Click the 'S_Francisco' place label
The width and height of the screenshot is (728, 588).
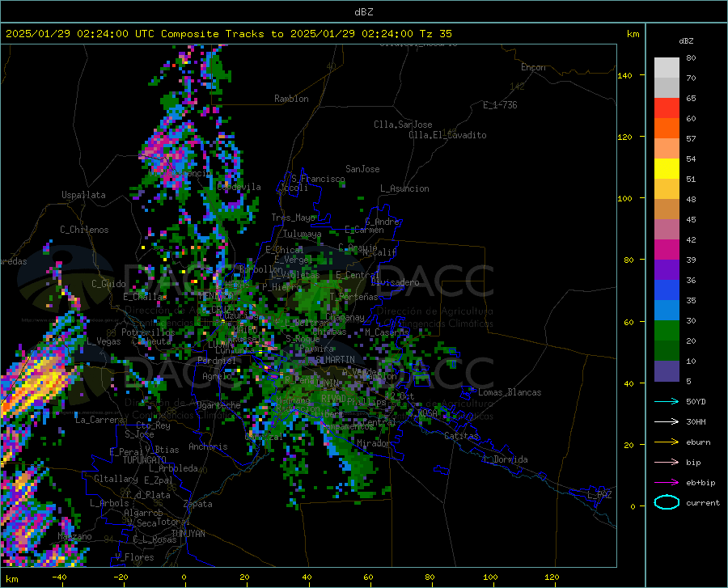pos(318,179)
